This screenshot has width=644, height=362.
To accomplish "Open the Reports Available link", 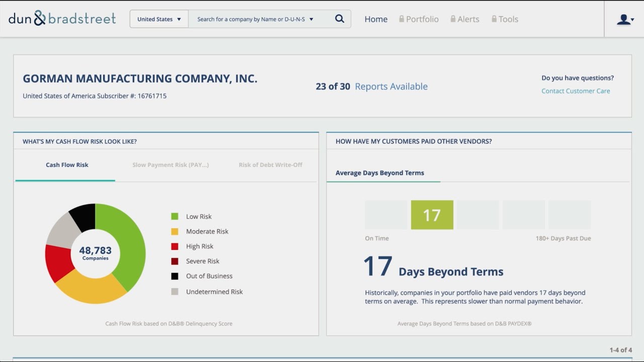I will 391,86.
